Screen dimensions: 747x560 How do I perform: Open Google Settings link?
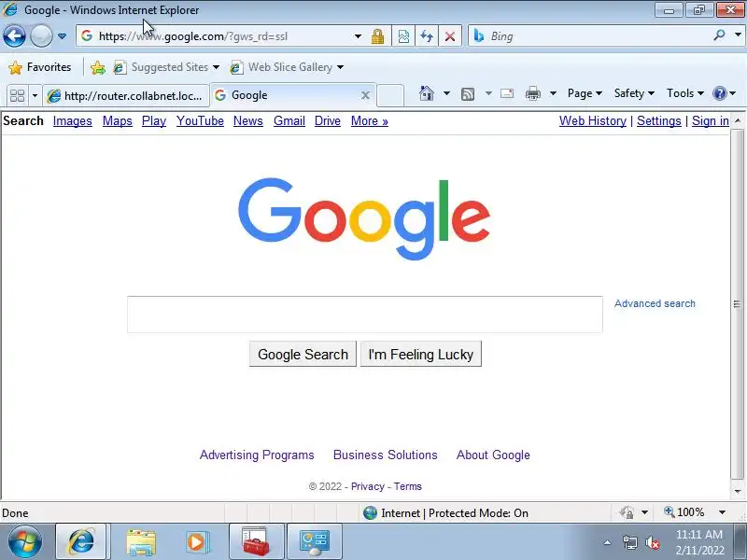pos(659,121)
